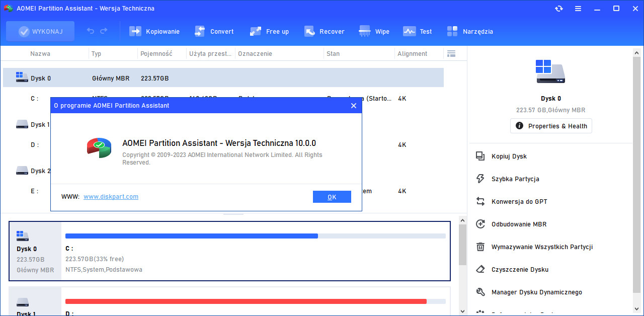The width and height of the screenshot is (644, 316).
Task: Click the large Dysk 0 icon in right panel
Action: point(550,71)
